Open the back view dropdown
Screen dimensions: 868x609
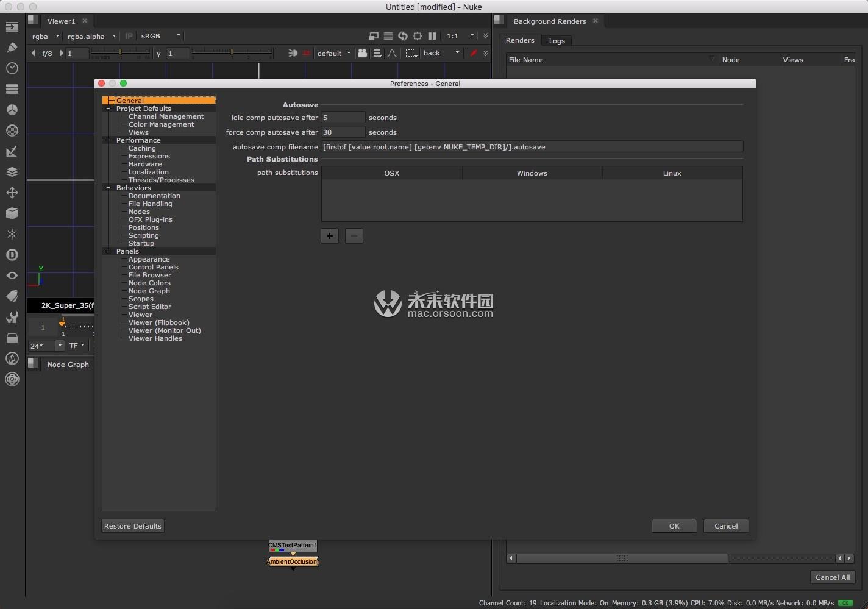click(x=441, y=53)
